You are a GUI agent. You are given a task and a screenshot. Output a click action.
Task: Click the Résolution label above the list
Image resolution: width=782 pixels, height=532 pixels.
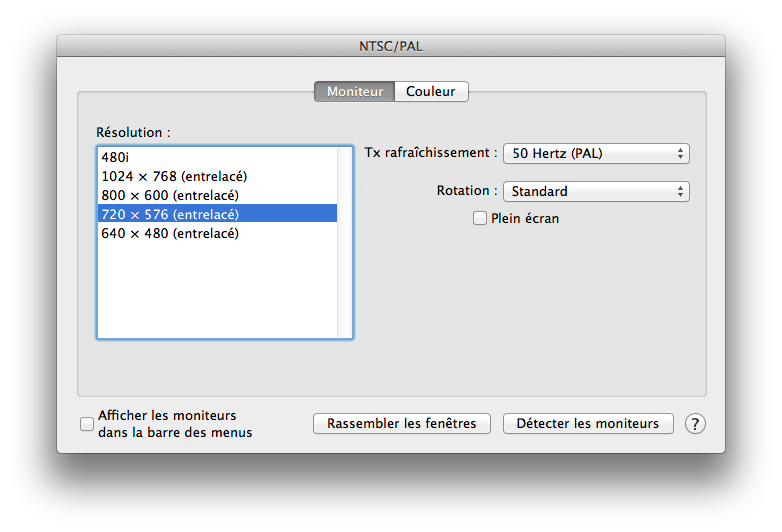(133, 132)
